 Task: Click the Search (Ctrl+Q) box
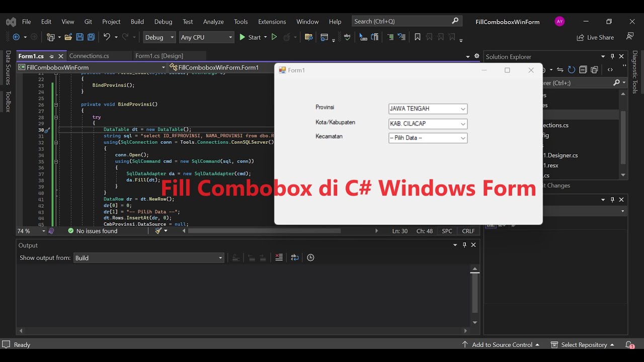[x=407, y=21]
